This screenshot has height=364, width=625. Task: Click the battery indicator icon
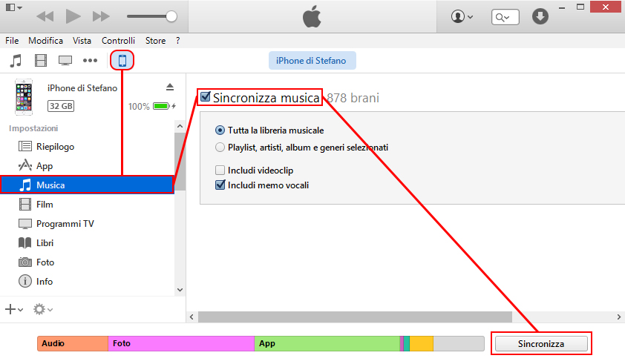pos(161,106)
